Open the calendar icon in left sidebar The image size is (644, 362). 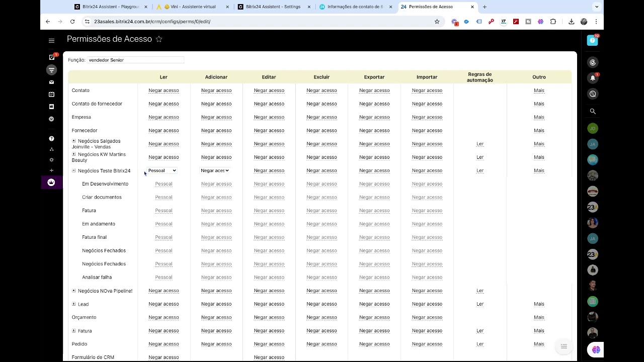pyautogui.click(x=51, y=95)
